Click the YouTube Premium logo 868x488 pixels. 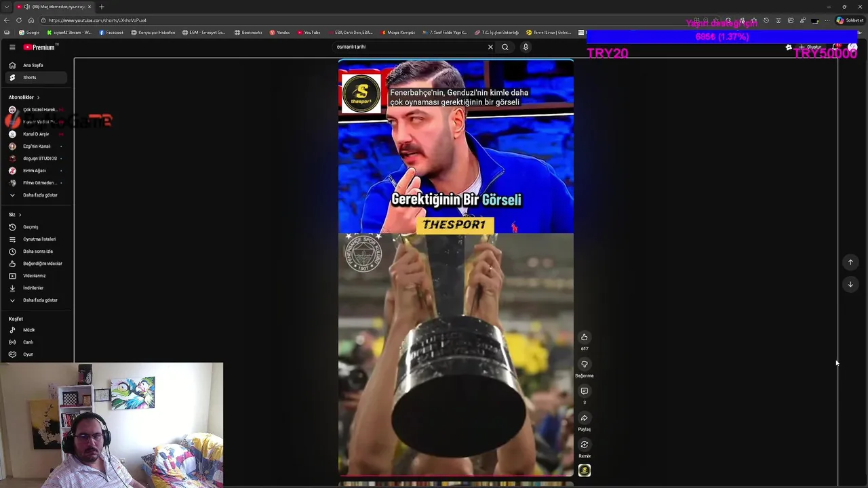click(x=41, y=47)
